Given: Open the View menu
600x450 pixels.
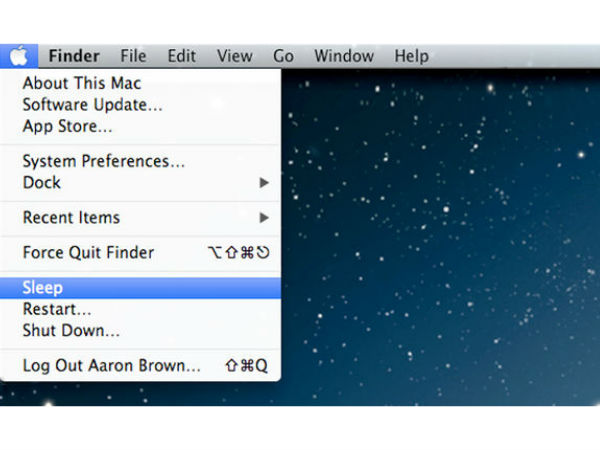Looking at the screenshot, I should pyautogui.click(x=235, y=56).
